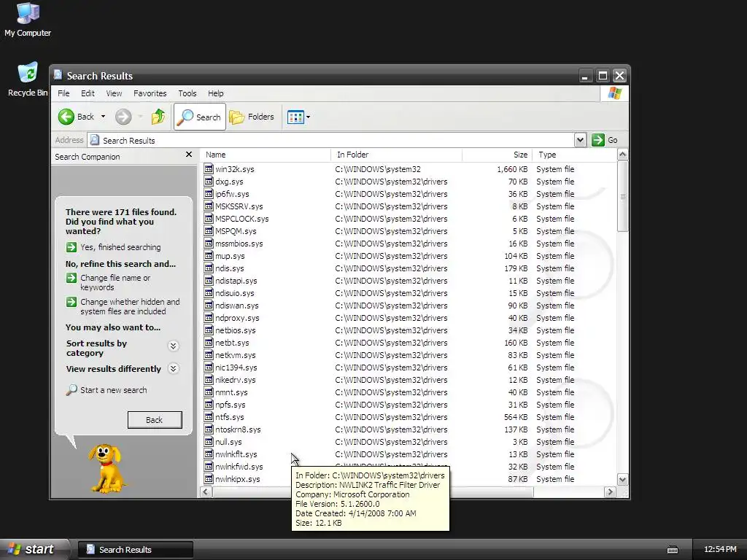Click the horizontal scrollbar right arrow
Image resolution: width=747 pixels, height=560 pixels.
tap(610, 492)
